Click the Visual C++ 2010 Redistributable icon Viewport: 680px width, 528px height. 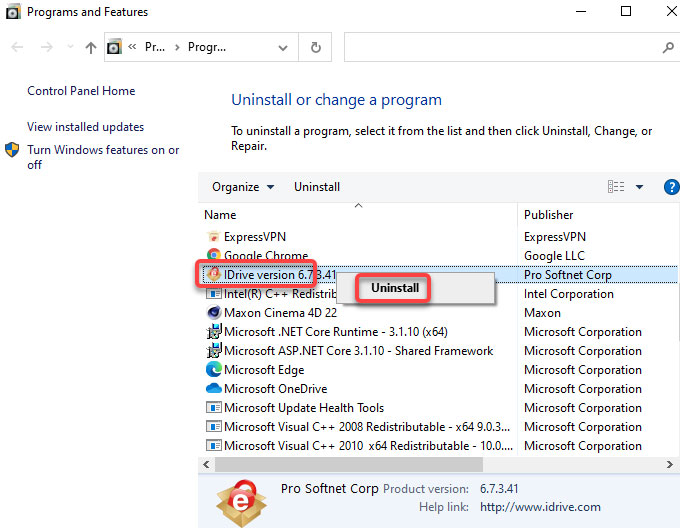click(x=213, y=446)
